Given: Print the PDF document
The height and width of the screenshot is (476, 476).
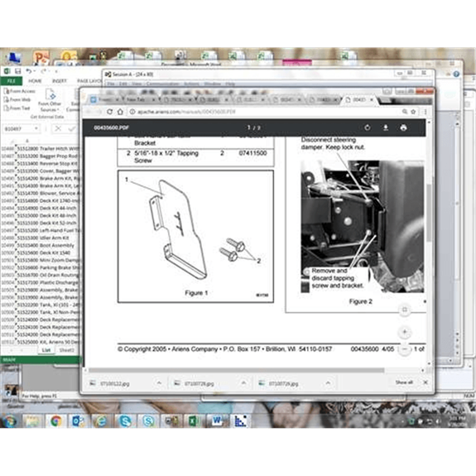Looking at the screenshot, I should click(403, 127).
